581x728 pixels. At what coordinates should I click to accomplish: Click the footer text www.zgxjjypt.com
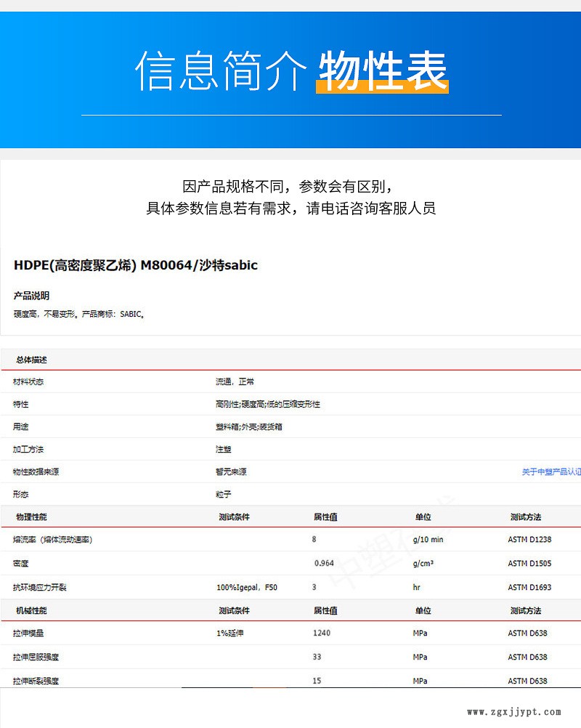(x=514, y=712)
